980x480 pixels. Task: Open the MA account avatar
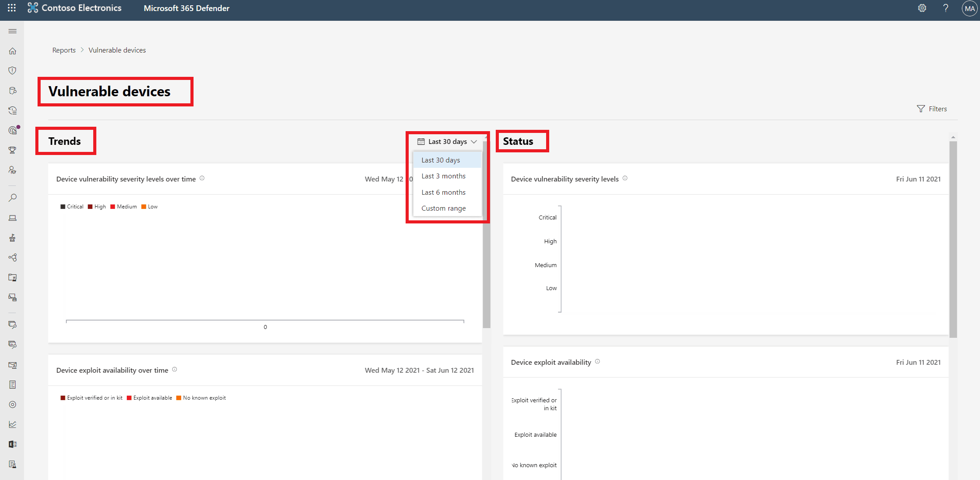point(969,8)
